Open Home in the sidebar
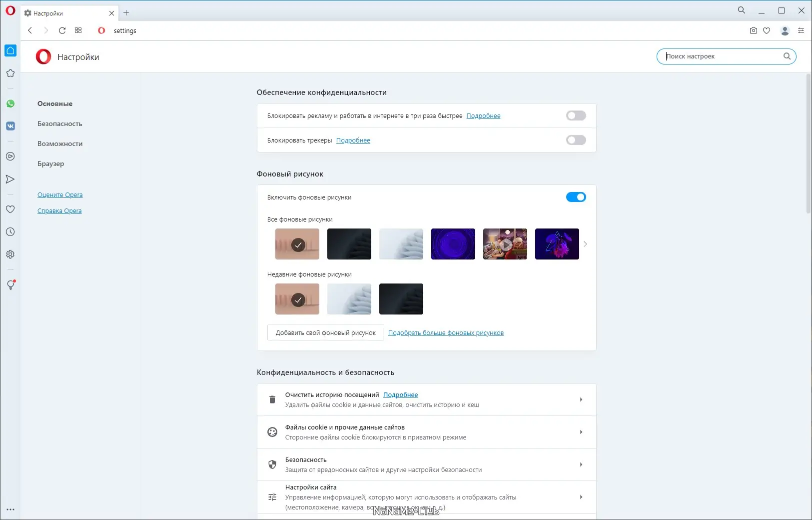Image resolution: width=812 pixels, height=520 pixels. click(x=10, y=50)
